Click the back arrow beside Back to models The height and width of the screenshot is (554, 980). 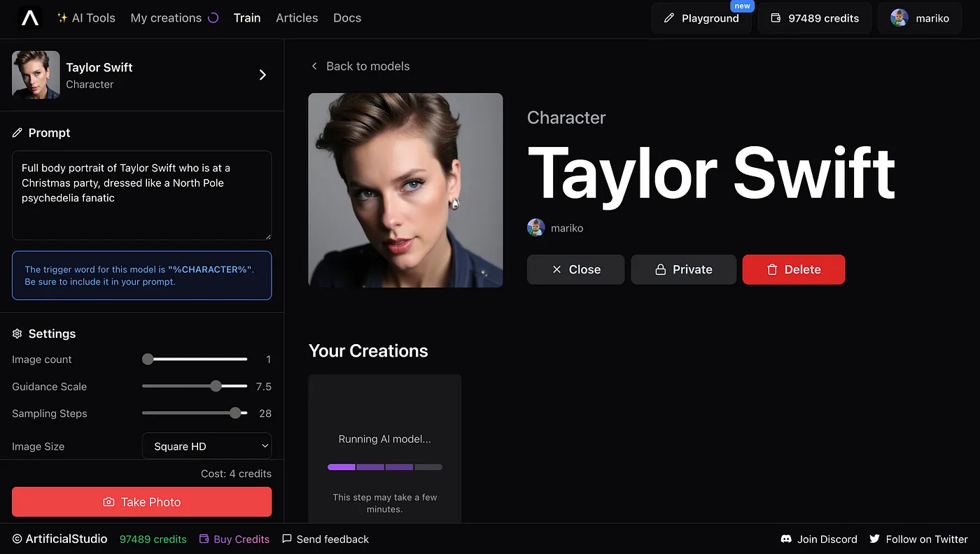pyautogui.click(x=314, y=66)
